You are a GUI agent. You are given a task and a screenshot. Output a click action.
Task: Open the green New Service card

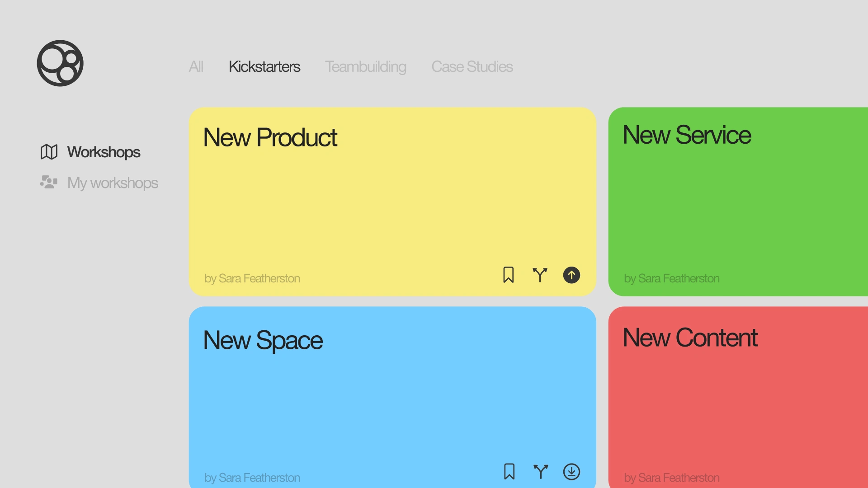(738, 202)
